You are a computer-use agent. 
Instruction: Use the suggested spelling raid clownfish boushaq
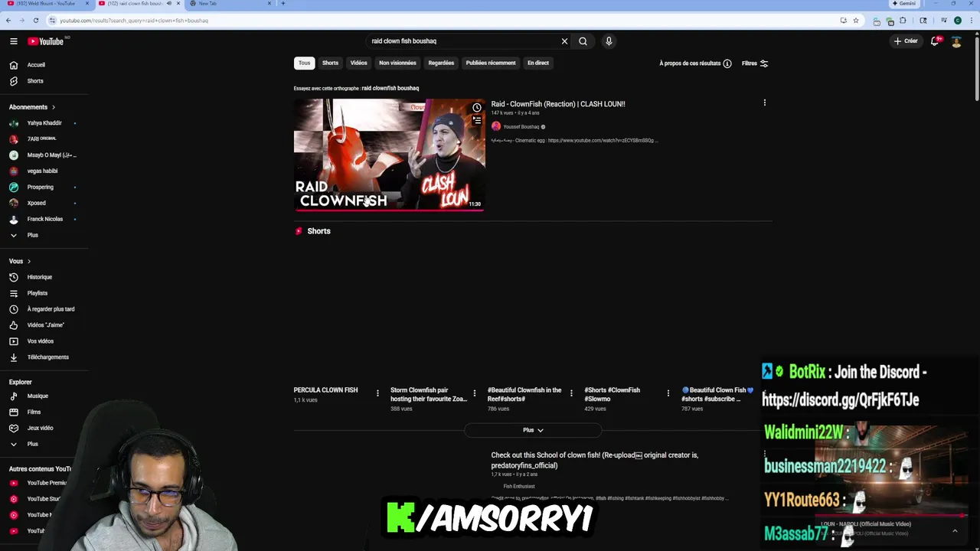[x=390, y=88]
